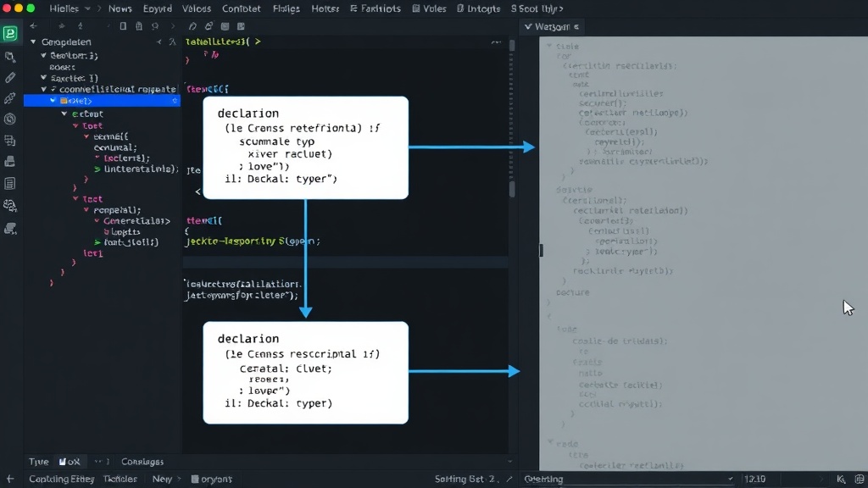Open the Flaiigs menu
This screenshot has width=868, height=488.
287,8
